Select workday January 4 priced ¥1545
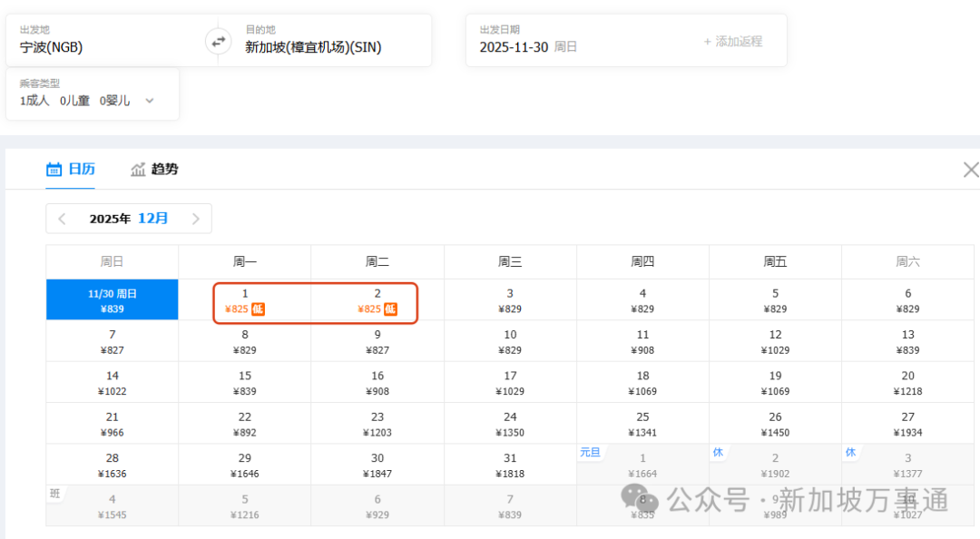The height and width of the screenshot is (539, 980). tap(113, 506)
